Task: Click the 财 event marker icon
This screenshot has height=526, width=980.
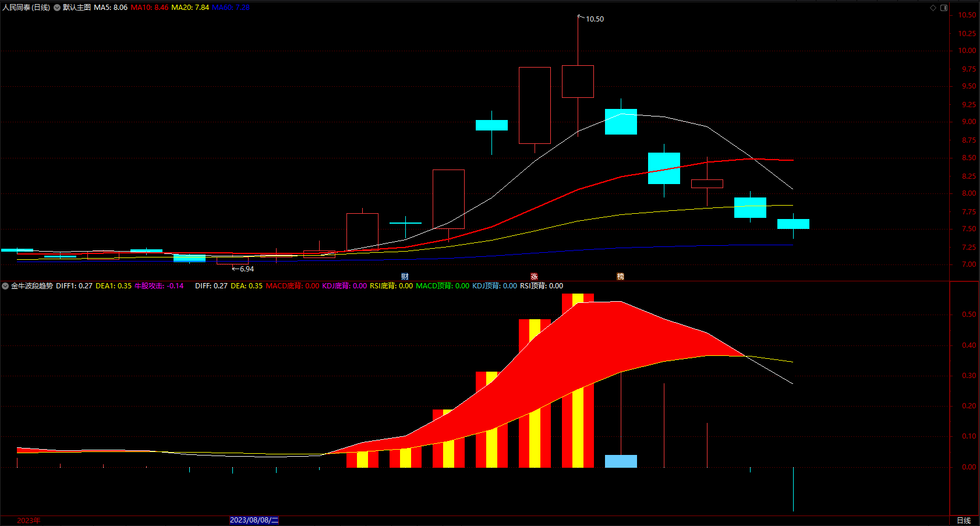Action: (405, 277)
